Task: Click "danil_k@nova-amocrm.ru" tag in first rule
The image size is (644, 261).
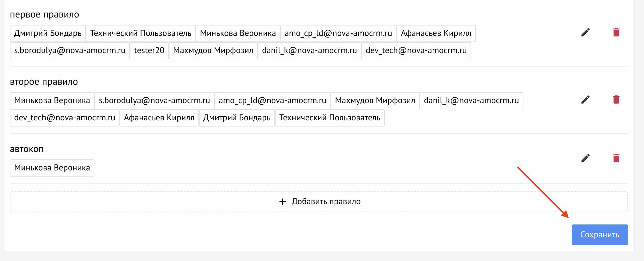Action: (x=309, y=51)
